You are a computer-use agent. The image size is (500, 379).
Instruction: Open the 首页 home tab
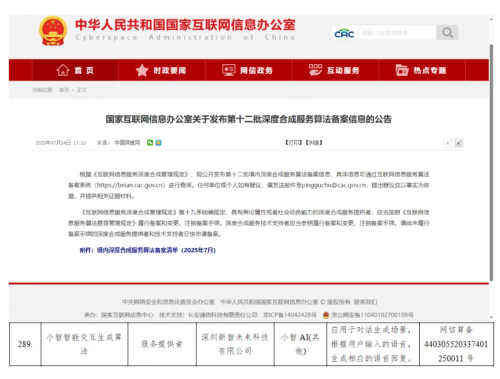tap(75, 70)
